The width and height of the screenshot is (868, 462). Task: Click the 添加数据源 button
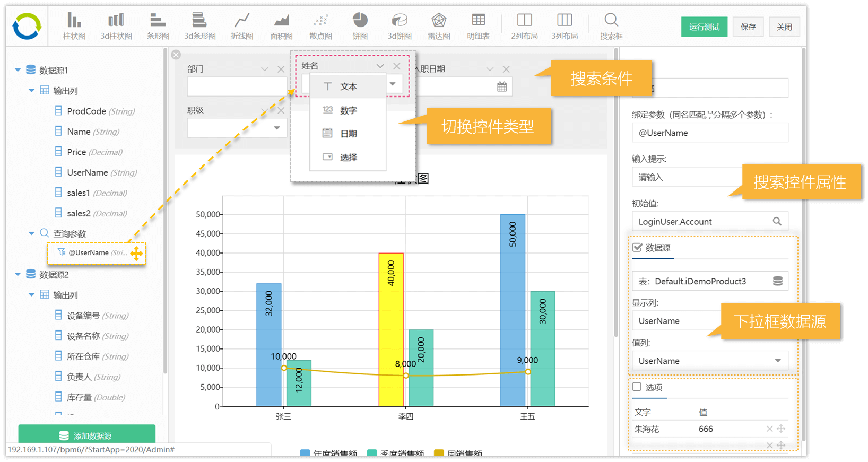(87, 435)
